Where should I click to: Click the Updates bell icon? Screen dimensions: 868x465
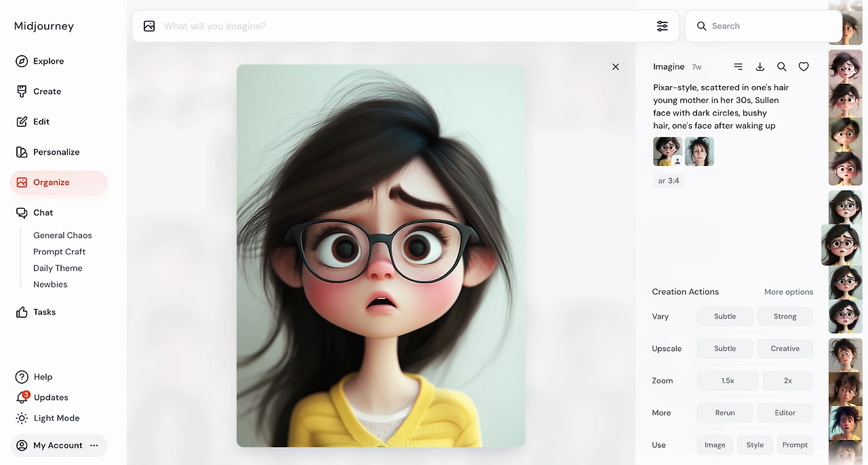[x=22, y=398]
